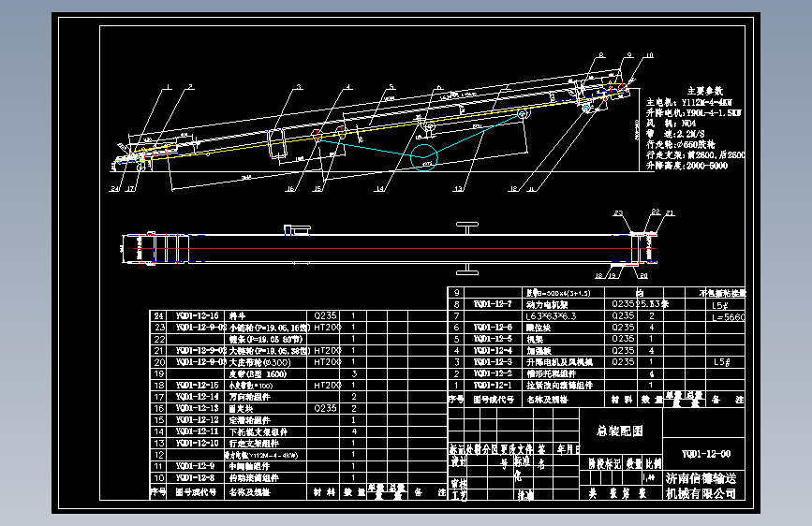Click balloon number 23 in plan view

(618, 212)
